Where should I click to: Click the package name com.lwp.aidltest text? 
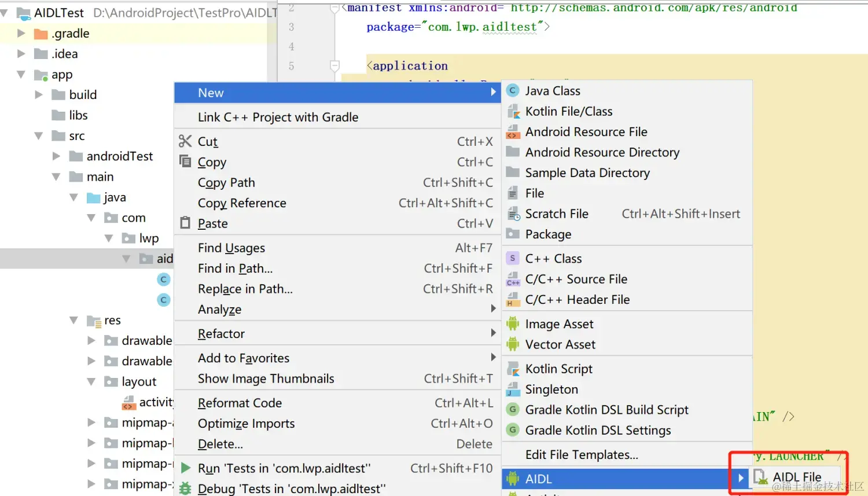[x=483, y=27]
